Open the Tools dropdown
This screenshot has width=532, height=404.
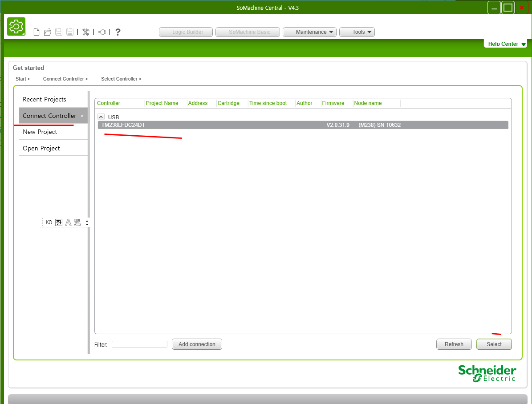[357, 32]
